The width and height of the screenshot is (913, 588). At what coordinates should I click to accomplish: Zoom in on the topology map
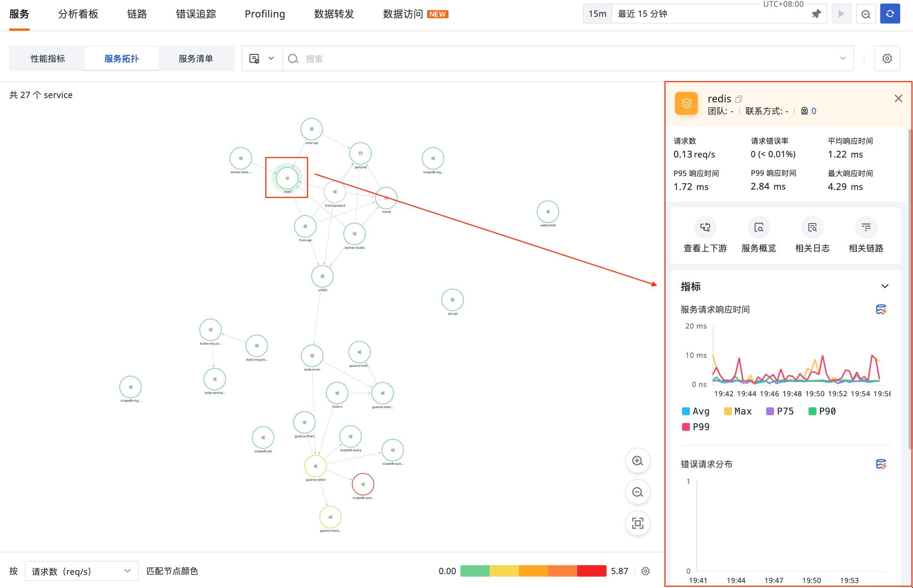click(x=637, y=460)
